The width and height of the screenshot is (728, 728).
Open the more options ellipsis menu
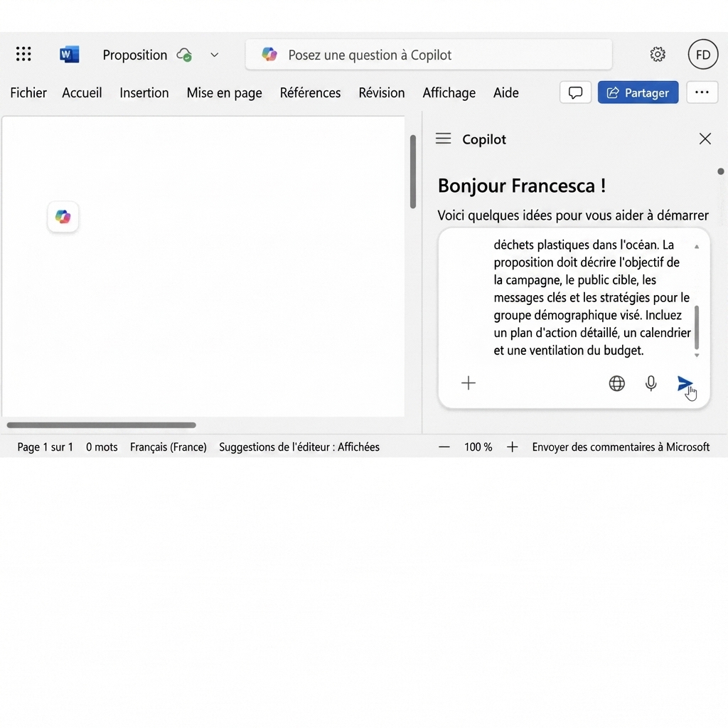(702, 92)
